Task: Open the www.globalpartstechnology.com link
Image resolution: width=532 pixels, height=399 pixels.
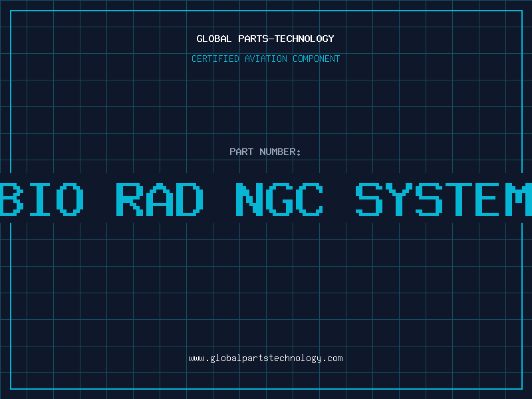Action: [x=265, y=358]
